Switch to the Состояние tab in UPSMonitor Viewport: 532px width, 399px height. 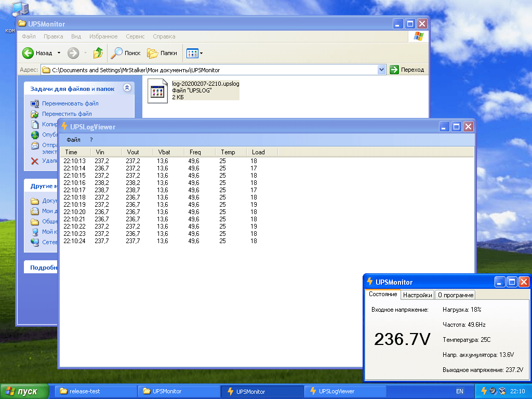coord(383,294)
